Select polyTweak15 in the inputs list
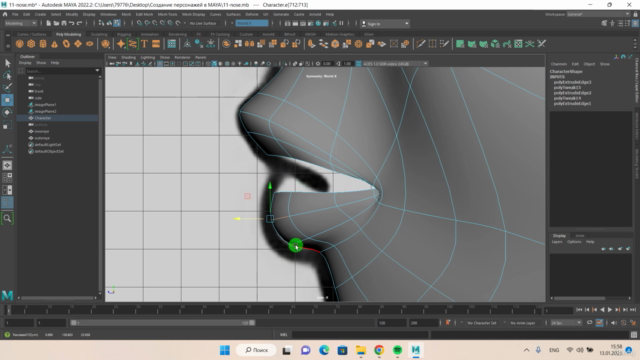This screenshot has width=640, height=360. pyautogui.click(x=567, y=87)
